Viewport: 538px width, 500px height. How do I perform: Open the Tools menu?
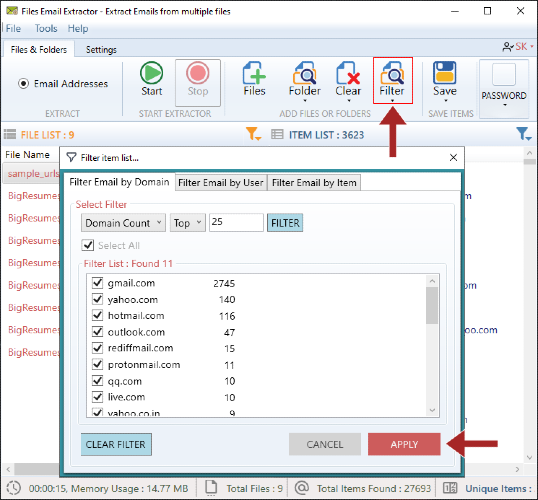46,28
